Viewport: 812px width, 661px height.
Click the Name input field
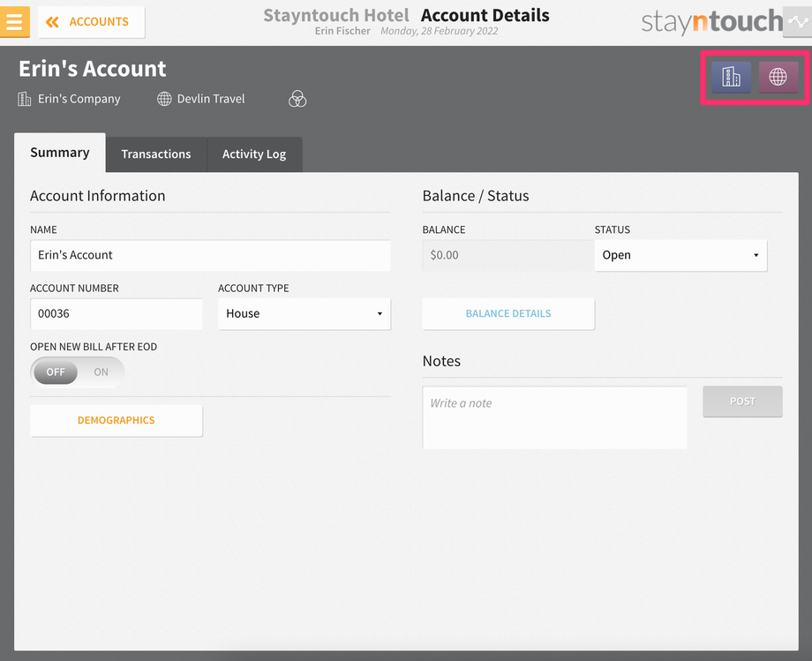pyautogui.click(x=210, y=255)
